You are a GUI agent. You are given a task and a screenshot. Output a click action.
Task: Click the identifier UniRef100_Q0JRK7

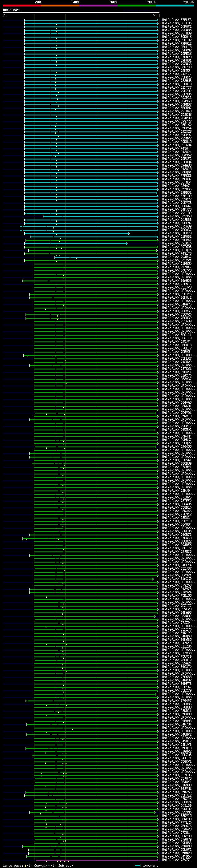coord(176,257)
